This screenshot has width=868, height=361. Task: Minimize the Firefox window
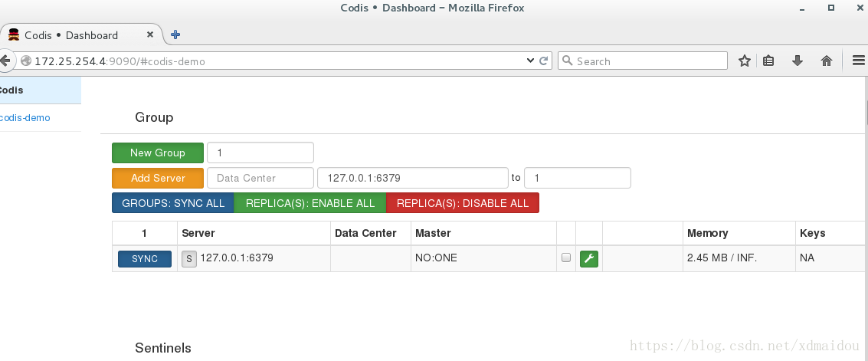(x=801, y=9)
